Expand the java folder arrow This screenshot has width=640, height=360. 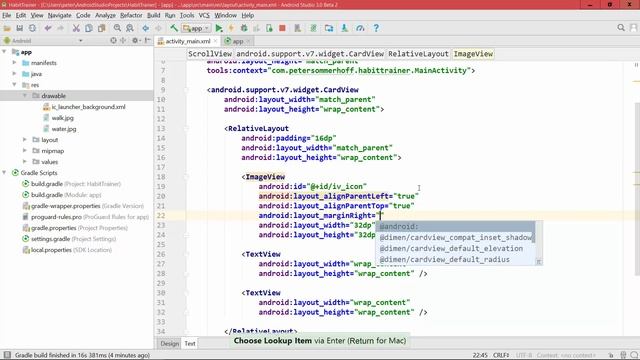[x=15, y=74]
